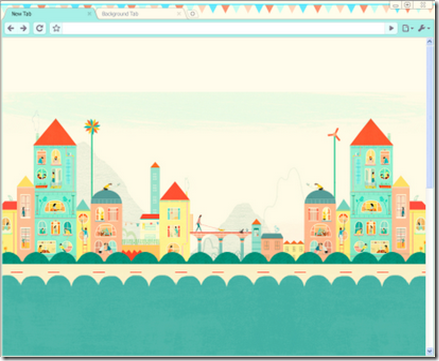The height and width of the screenshot is (361, 439).
Task: Open a new tab with the plus button
Action: click(x=192, y=14)
